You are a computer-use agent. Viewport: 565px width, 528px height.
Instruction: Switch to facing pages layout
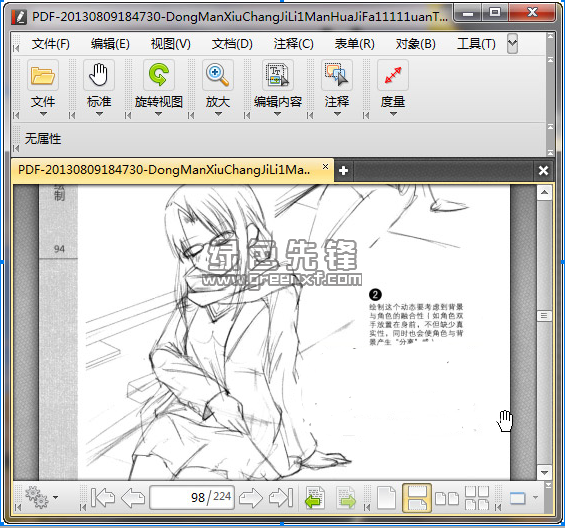(447, 499)
